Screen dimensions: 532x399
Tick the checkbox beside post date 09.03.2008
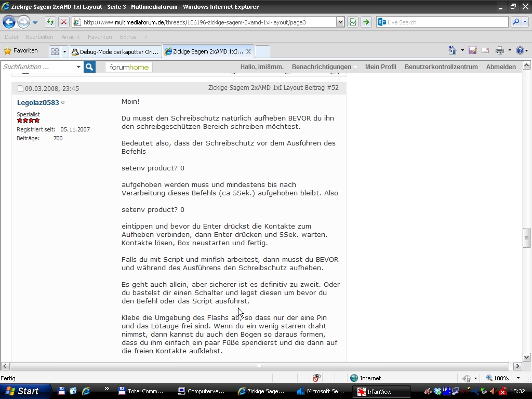pyautogui.click(x=20, y=88)
